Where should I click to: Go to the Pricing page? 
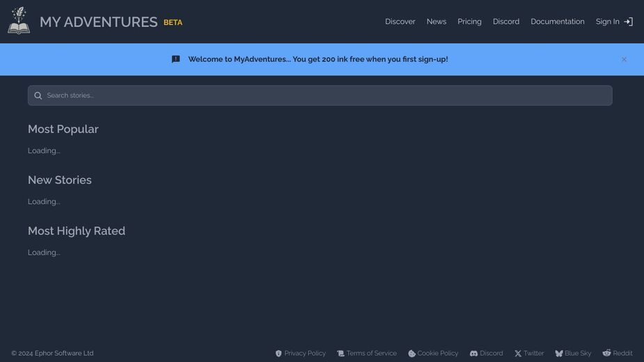click(x=469, y=22)
